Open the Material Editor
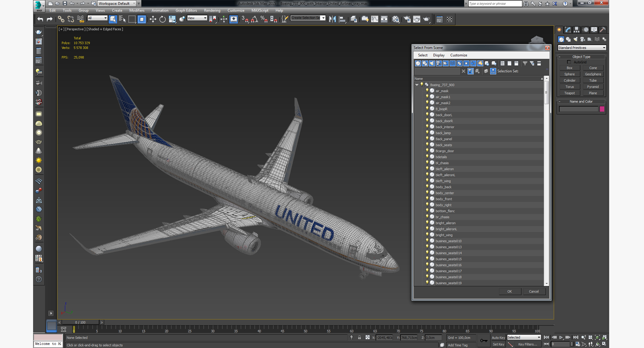The image size is (644, 348). click(396, 19)
